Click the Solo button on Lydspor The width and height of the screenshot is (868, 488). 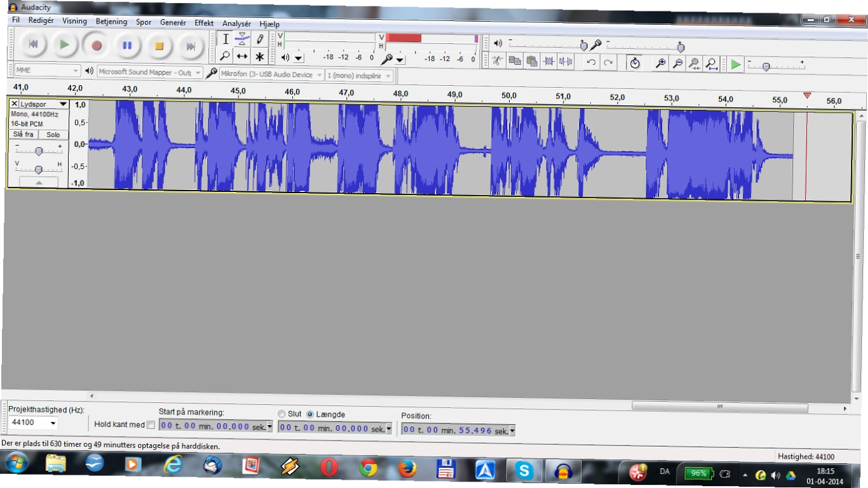pos(53,135)
